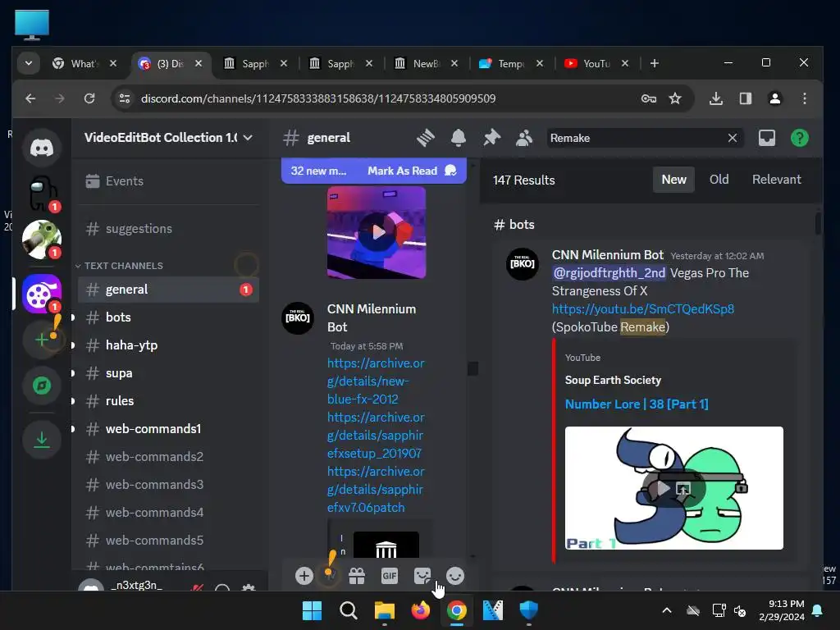
Task: Open Chrome downloads icon
Action: (715, 98)
